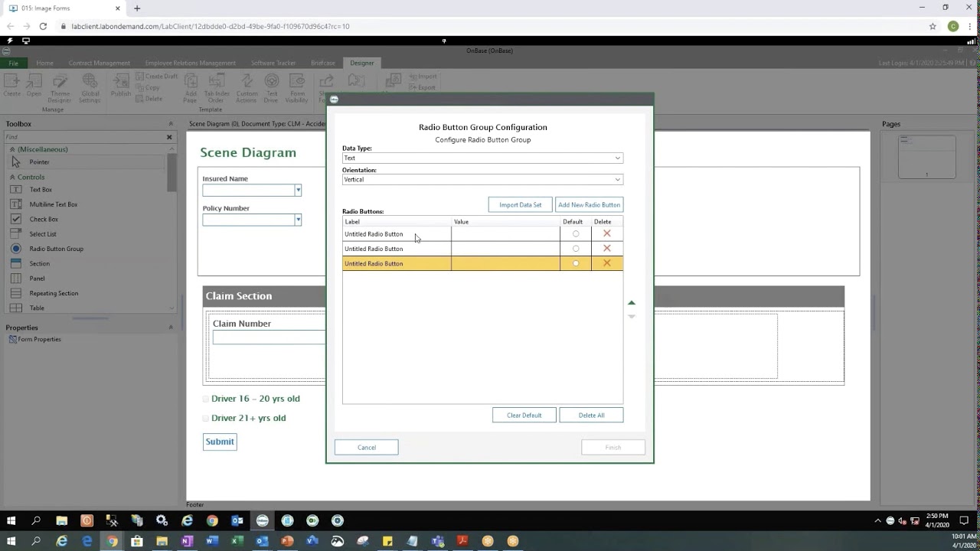Switch to Employee Relations Management tab
Viewport: 980px width, 551px height.
coord(191,63)
